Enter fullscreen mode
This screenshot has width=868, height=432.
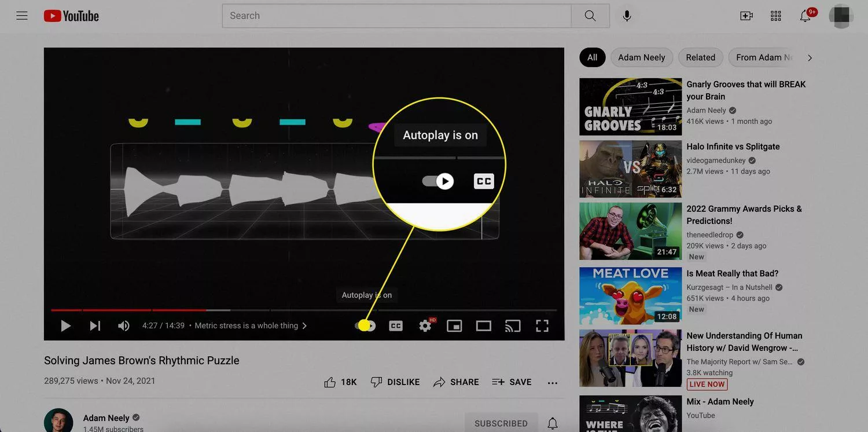click(x=542, y=325)
